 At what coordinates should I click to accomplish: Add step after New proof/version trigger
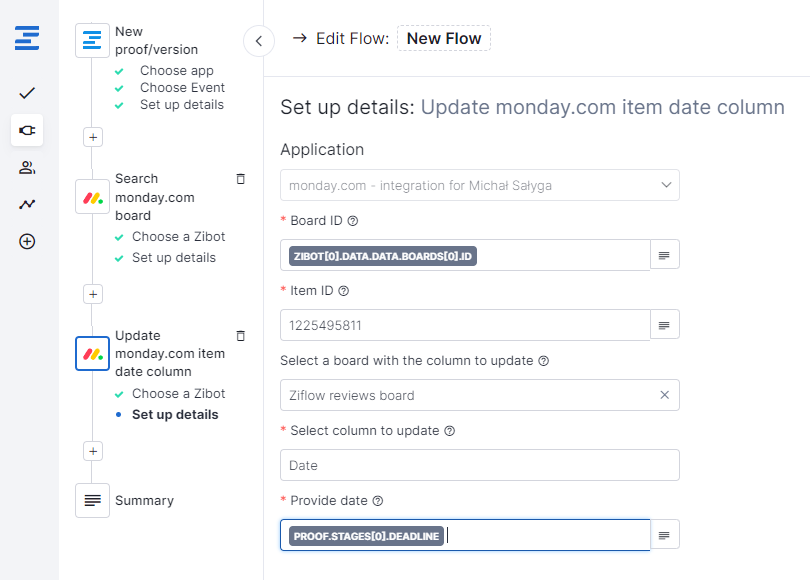coord(93,137)
